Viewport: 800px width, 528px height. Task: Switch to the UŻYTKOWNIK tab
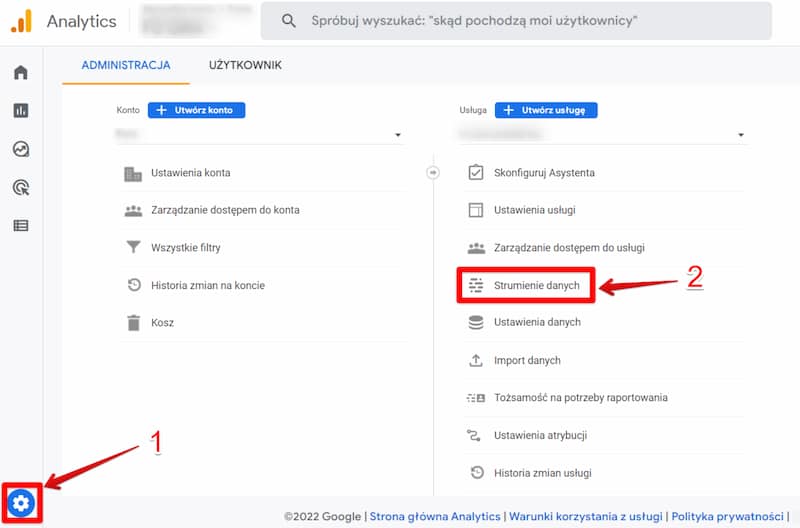(245, 65)
